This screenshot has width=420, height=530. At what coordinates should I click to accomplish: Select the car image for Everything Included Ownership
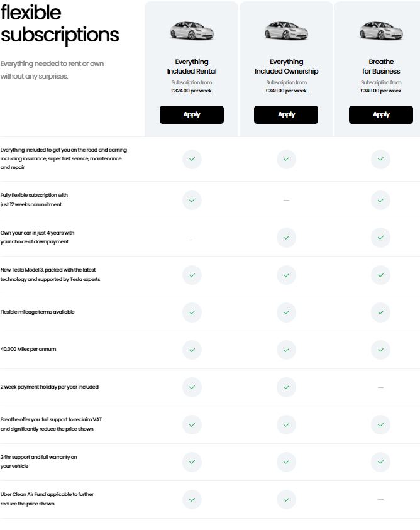click(286, 31)
